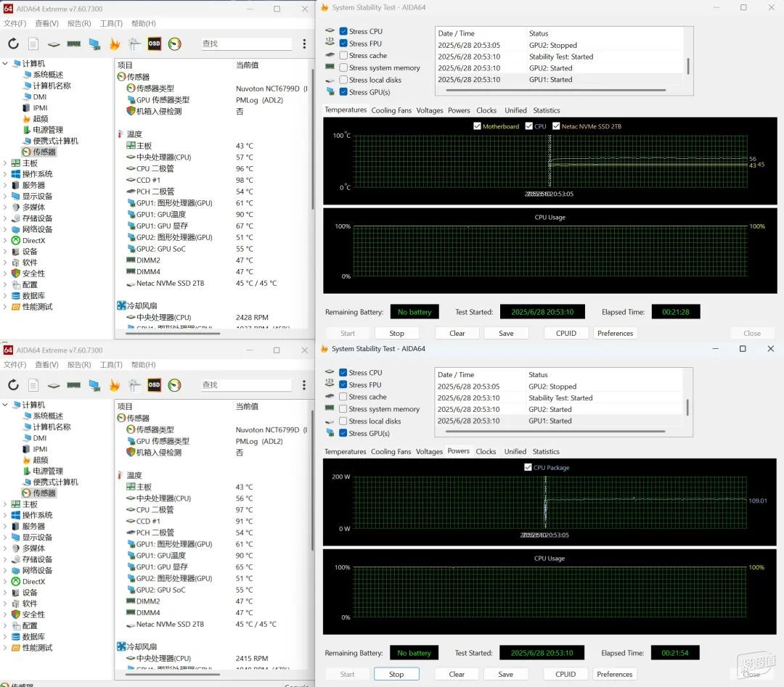Expand 网络设备 node in lower AIDA64 Extreme tree
This screenshot has width=784, height=687.
(5, 571)
